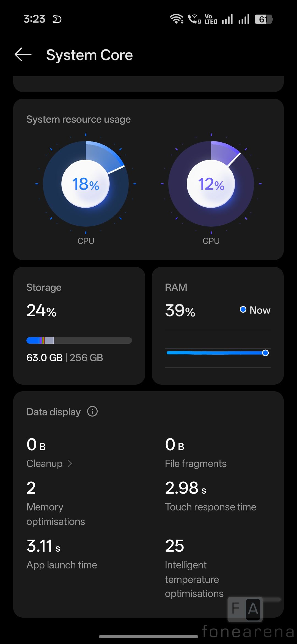Open the Cleanup link

[45, 463]
